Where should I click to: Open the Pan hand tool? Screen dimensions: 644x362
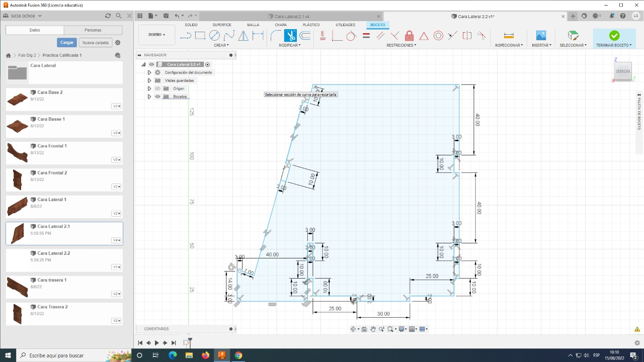(373, 329)
